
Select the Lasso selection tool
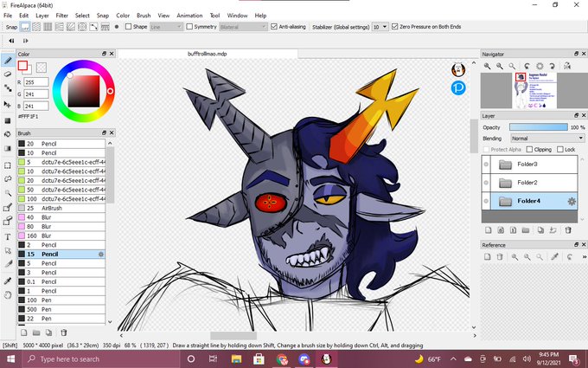(x=8, y=179)
